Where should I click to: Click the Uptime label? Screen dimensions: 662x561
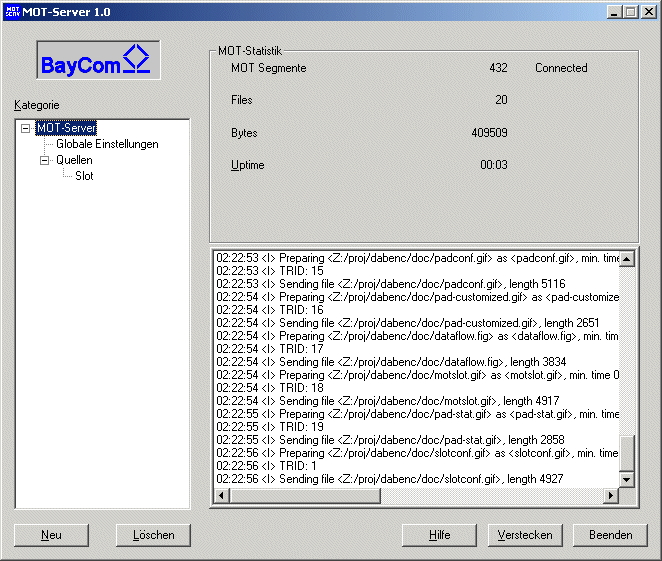click(x=247, y=165)
